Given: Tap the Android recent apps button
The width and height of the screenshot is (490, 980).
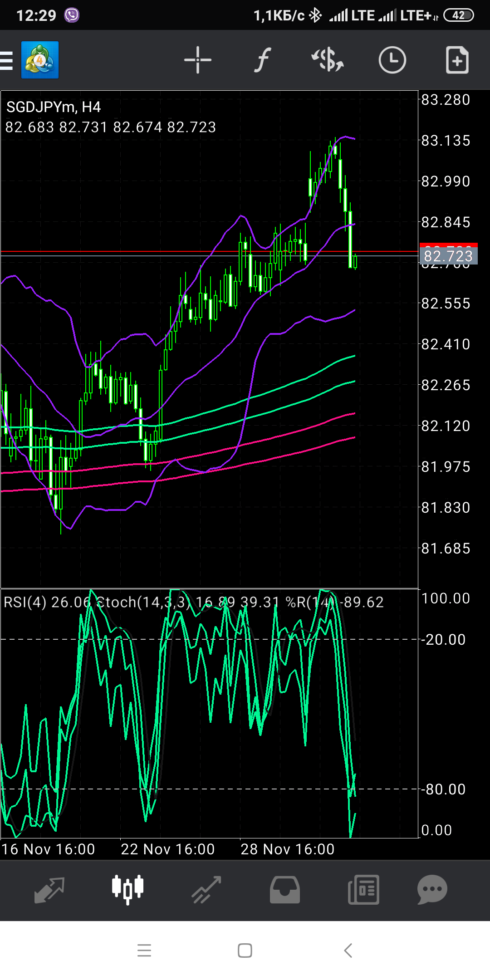Looking at the screenshot, I should [x=144, y=950].
